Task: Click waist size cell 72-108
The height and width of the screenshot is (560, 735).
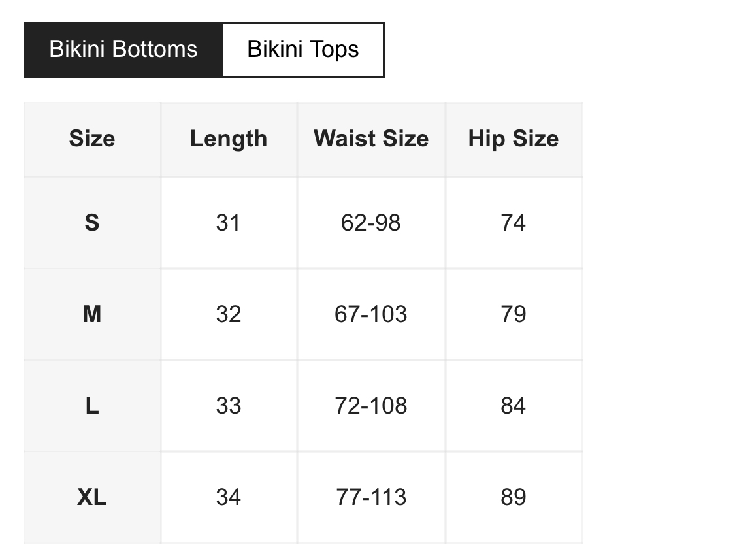Action: coord(371,406)
